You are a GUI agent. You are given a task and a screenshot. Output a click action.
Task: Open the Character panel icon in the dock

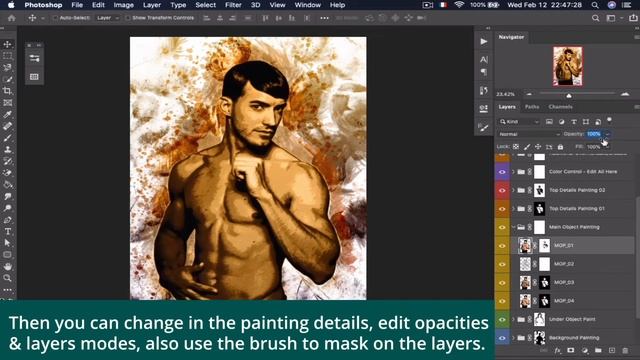(484, 59)
